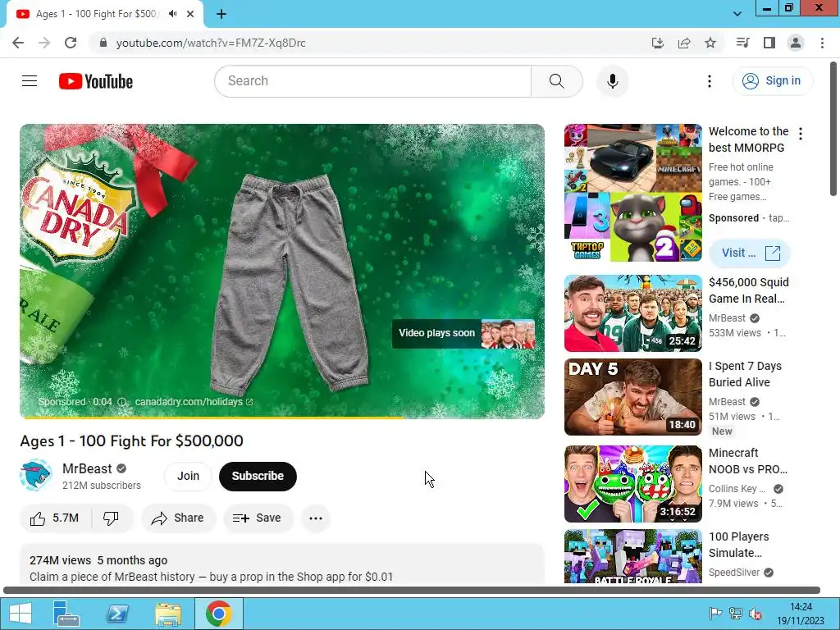Open Chrome three-dot menu
This screenshot has width=840, height=630.
pos(822,43)
